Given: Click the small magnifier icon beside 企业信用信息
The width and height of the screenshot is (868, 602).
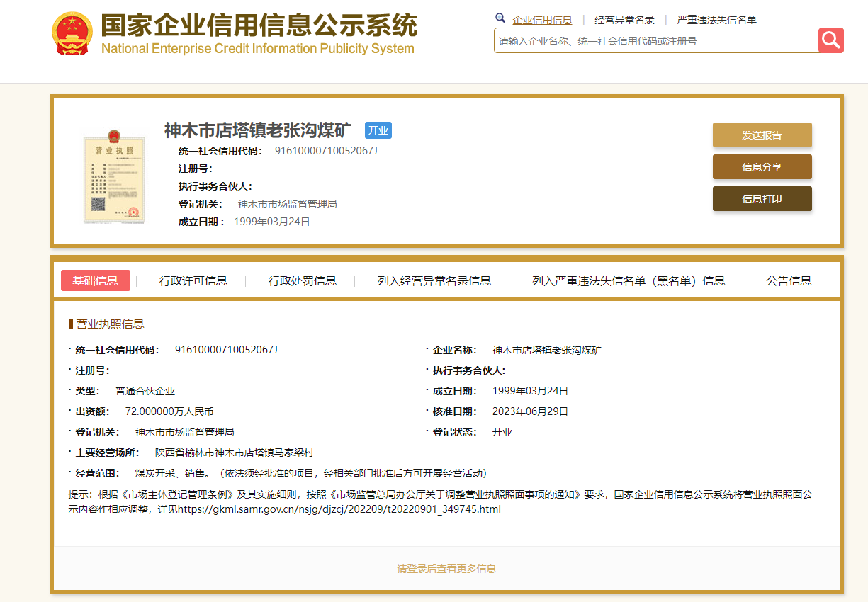Looking at the screenshot, I should [x=500, y=18].
